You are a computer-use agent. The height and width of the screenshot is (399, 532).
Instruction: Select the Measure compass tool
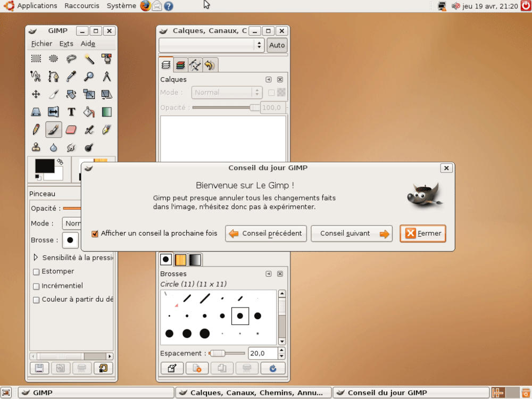click(x=106, y=76)
